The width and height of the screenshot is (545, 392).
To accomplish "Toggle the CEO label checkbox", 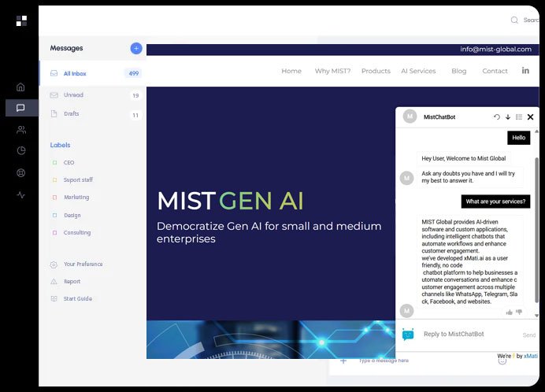I will point(54,162).
